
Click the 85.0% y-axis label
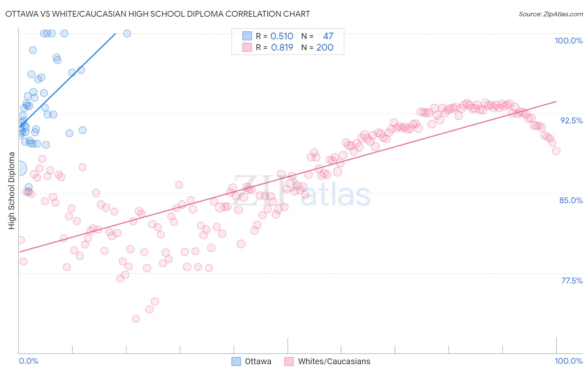click(571, 200)
